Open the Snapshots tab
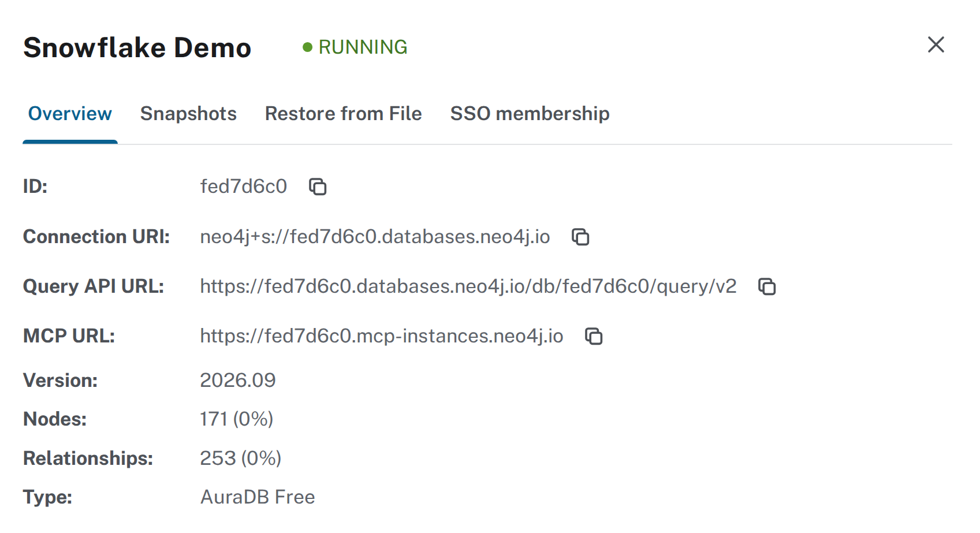This screenshot has width=980, height=533. pos(188,114)
